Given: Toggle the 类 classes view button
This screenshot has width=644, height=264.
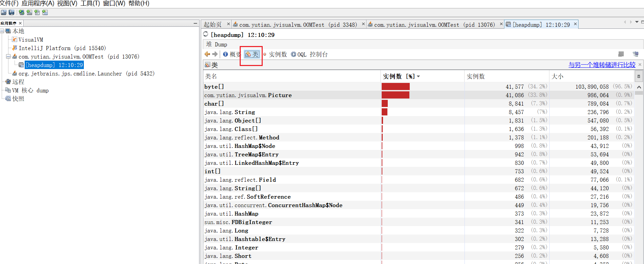Looking at the screenshot, I should (x=252, y=54).
